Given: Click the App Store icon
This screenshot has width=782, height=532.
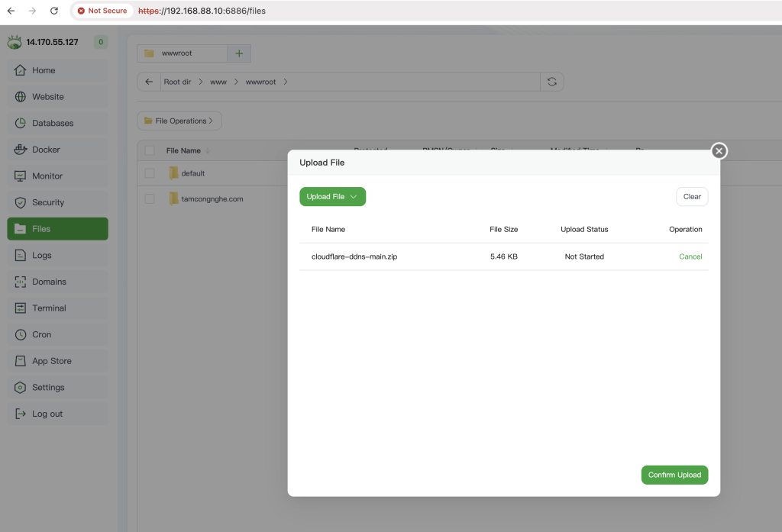Looking at the screenshot, I should [20, 361].
